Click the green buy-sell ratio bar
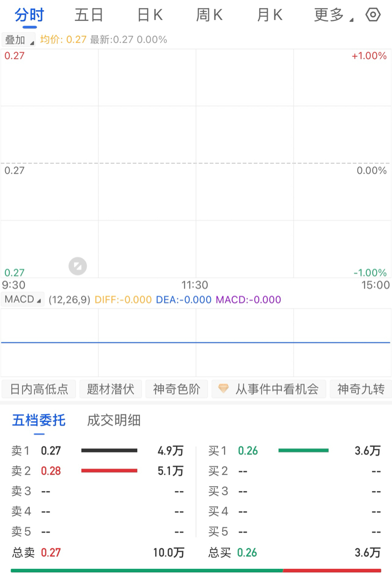 click(146, 571)
